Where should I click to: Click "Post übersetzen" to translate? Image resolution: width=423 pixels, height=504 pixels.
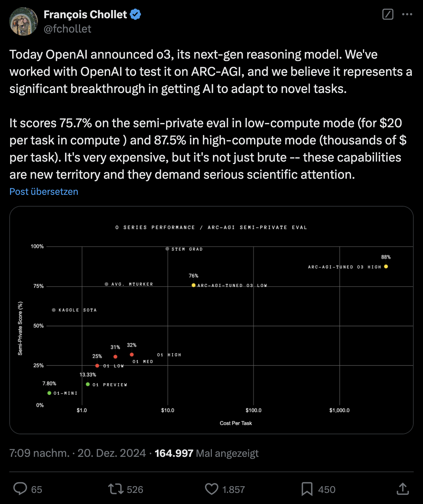tap(44, 192)
